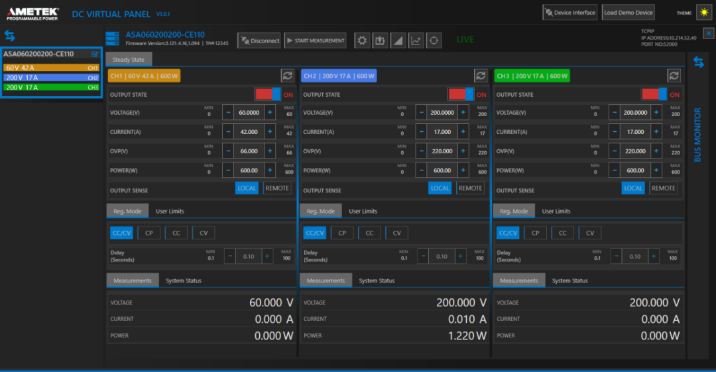Switch CH2 to System Status tab
This screenshot has width=716, height=372.
point(376,281)
